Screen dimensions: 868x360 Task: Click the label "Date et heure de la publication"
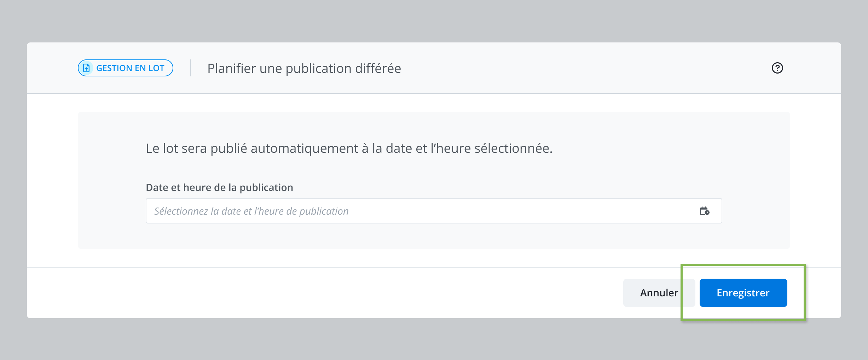point(219,187)
